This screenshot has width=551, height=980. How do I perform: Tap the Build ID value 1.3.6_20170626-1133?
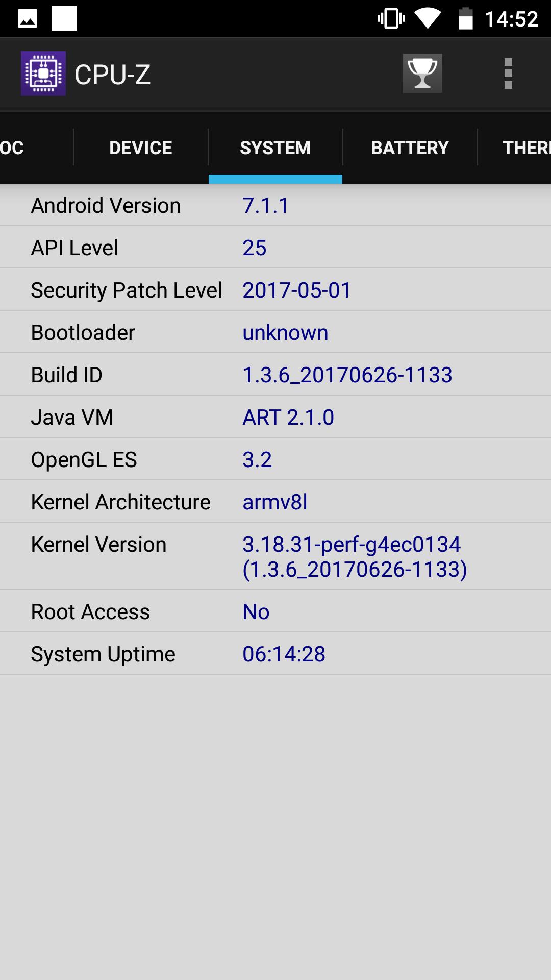point(347,375)
